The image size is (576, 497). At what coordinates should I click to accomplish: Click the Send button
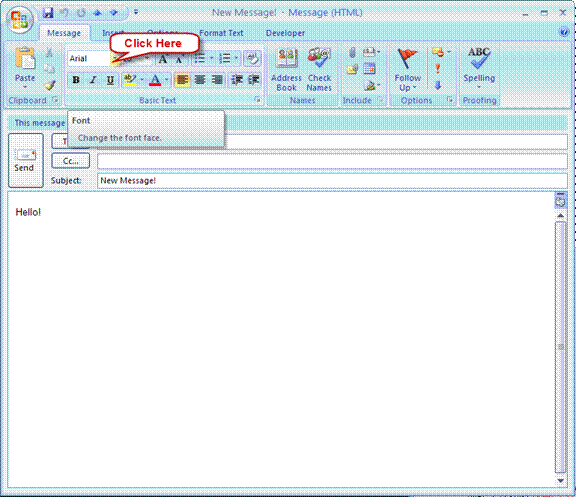tap(26, 161)
